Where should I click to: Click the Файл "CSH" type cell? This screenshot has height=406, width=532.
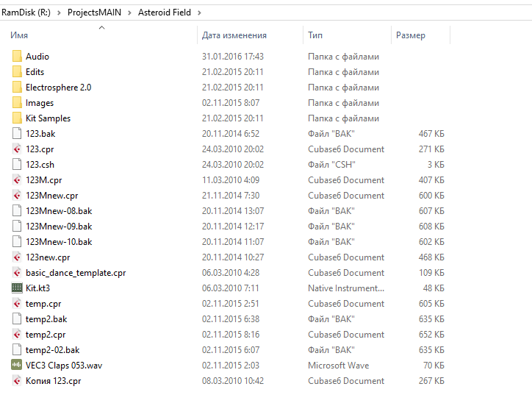331,165
